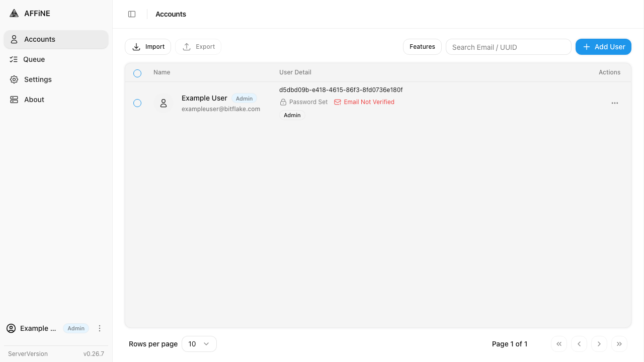644x362 pixels.
Task: Click the user UUID d5dbd09b text
Action: [341, 90]
